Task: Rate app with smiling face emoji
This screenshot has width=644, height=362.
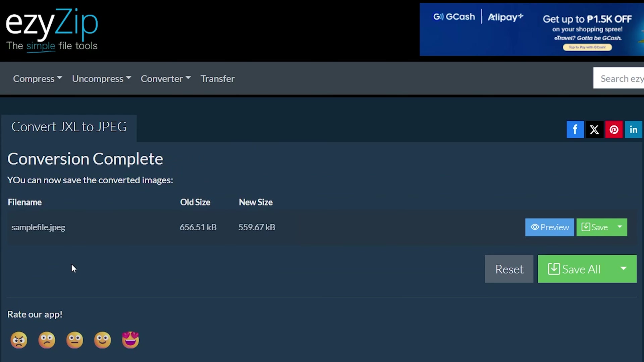Action: click(x=102, y=340)
